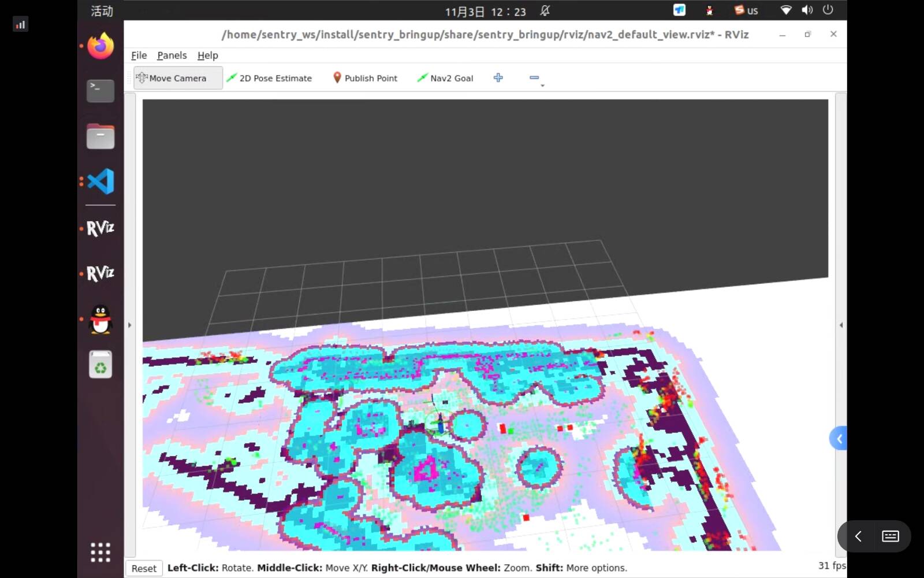Toggle the on-screen keyboard button
The height and width of the screenshot is (578, 924).
891,536
